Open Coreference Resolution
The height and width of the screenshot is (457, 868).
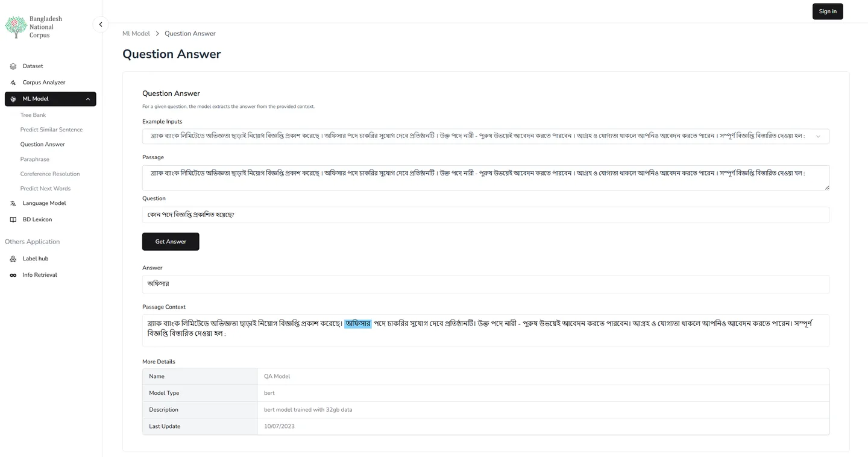(x=50, y=174)
